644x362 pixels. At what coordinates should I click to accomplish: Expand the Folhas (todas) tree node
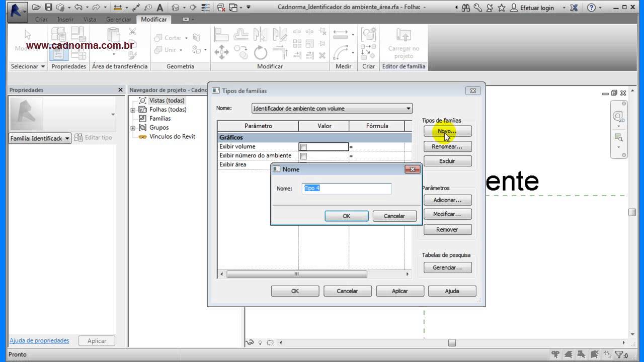[133, 110]
